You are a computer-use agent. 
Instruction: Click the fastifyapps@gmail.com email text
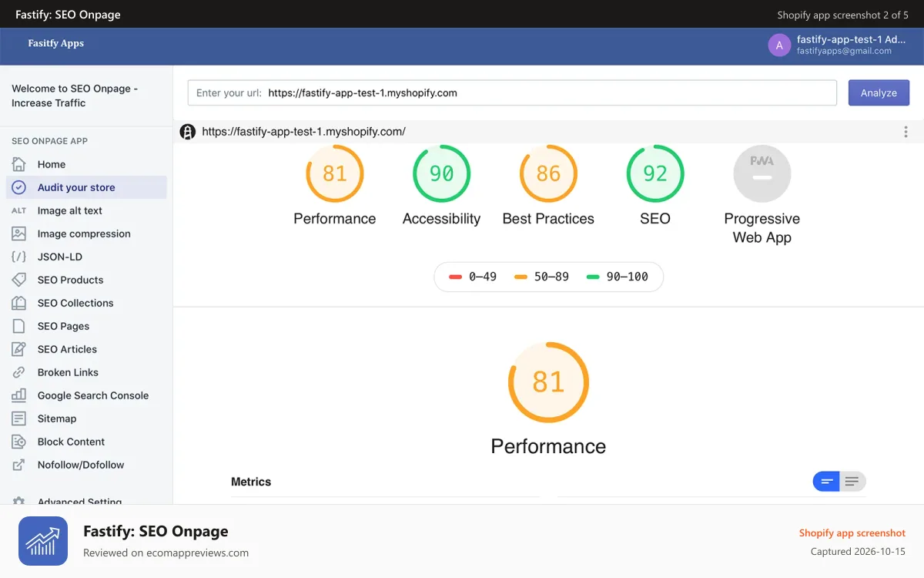(x=844, y=51)
